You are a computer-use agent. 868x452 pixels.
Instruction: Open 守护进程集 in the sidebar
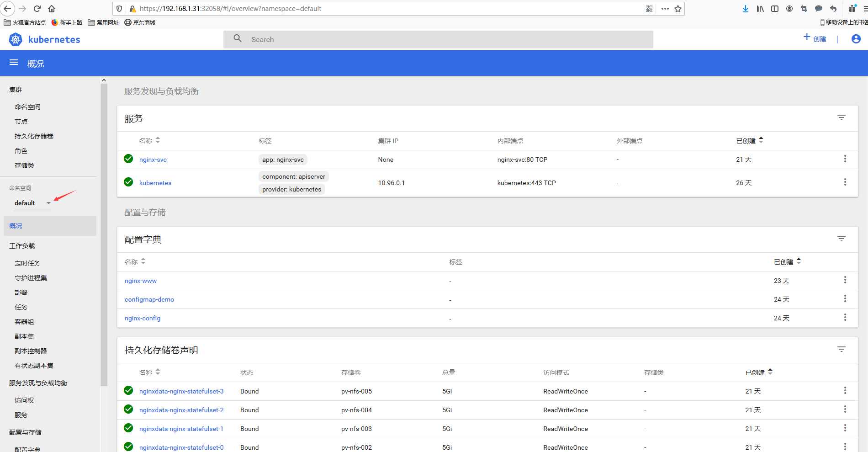pyautogui.click(x=31, y=278)
